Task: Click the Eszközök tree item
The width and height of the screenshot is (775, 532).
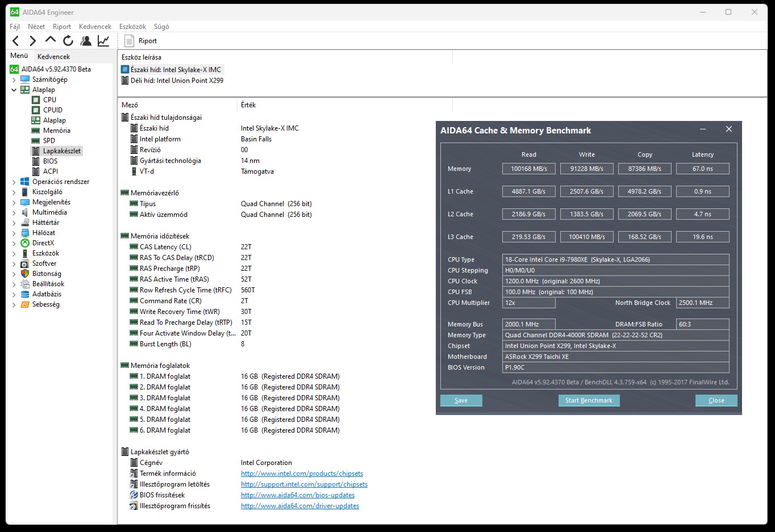Action: click(45, 253)
